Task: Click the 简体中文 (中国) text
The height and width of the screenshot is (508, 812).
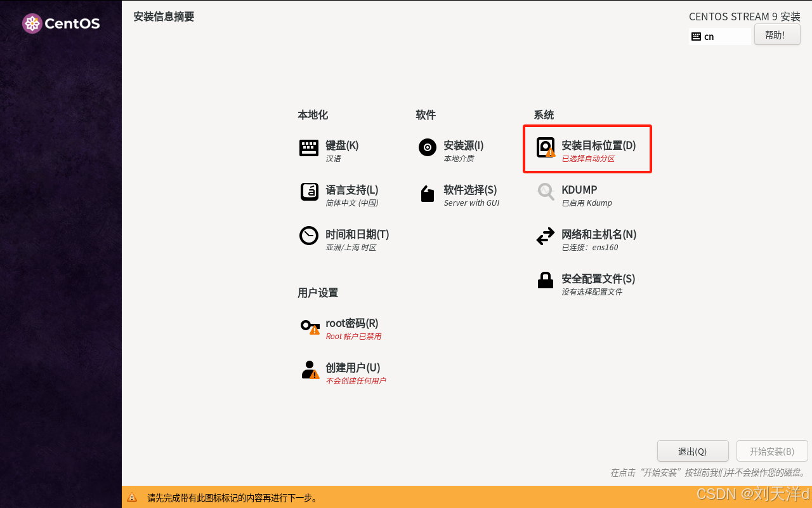Action: [x=352, y=203]
